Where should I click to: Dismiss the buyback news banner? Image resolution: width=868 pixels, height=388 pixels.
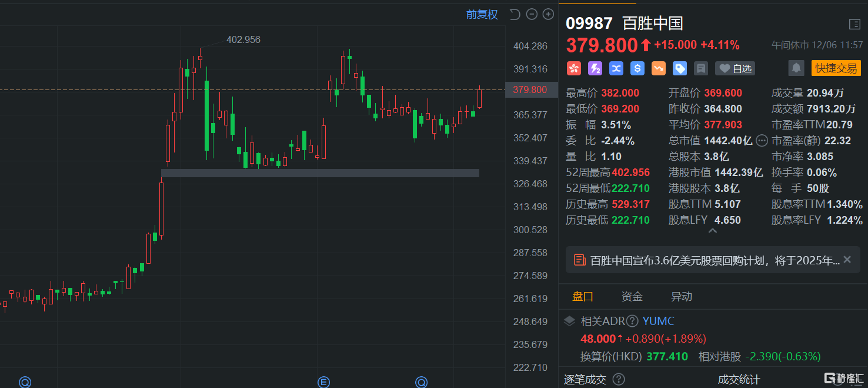tap(847, 260)
